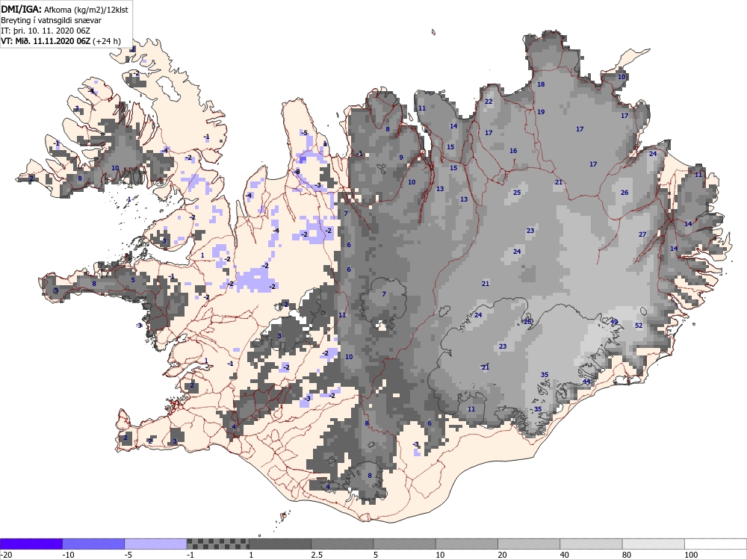Click the gray 2.5 to 5 legend swatch
The height and width of the screenshot is (560, 747).
click(x=342, y=544)
